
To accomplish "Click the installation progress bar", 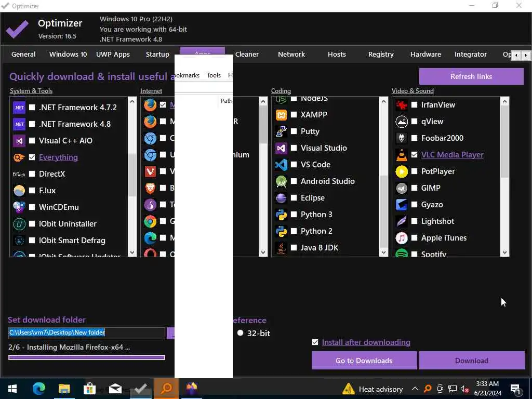I will click(x=87, y=357).
